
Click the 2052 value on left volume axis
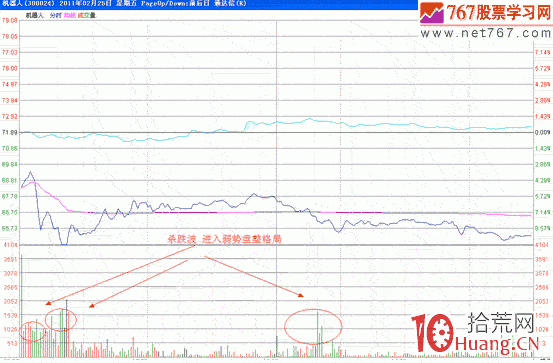11,301
